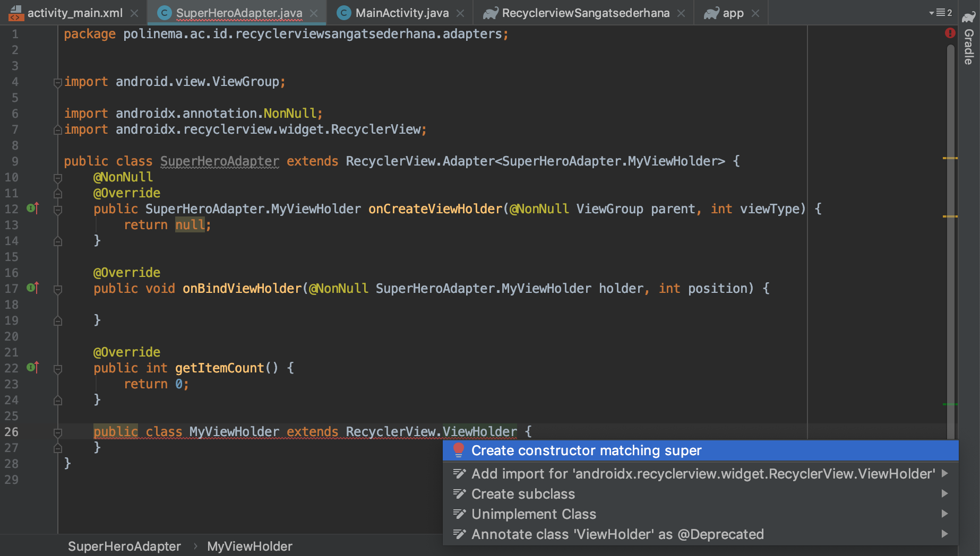
Task: Click NonNull in the import on line 6
Action: [x=290, y=114]
